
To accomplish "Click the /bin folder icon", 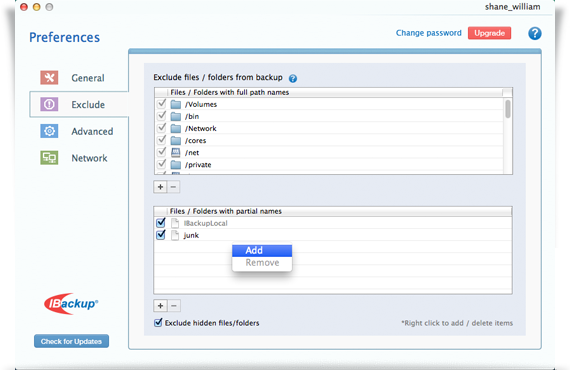I will tap(176, 117).
